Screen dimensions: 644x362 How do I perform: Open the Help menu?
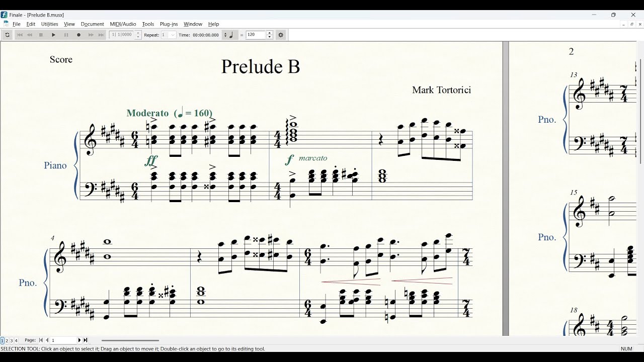coord(214,24)
